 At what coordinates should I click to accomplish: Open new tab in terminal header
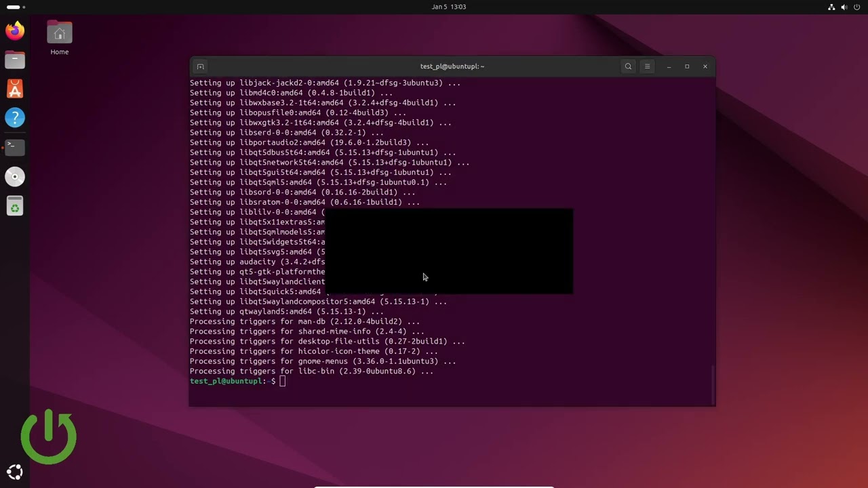point(200,66)
